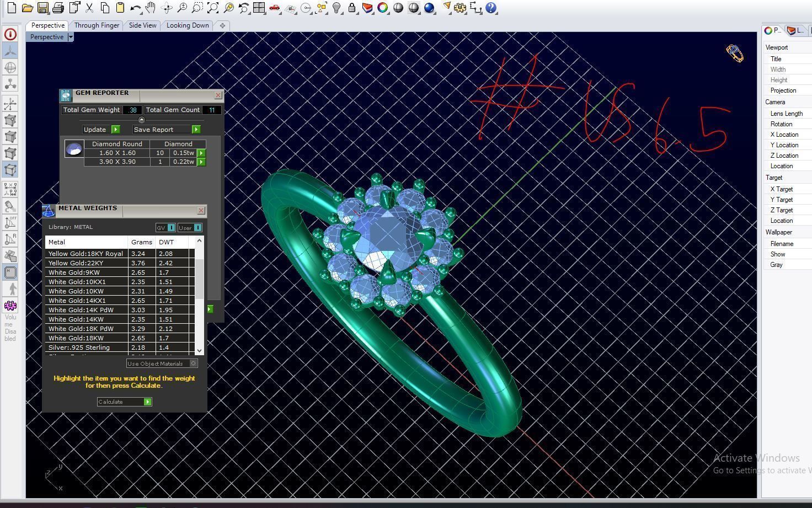Screen dimensions: 812x508
Task: Switch to the Through Finger tab
Action: point(97,25)
